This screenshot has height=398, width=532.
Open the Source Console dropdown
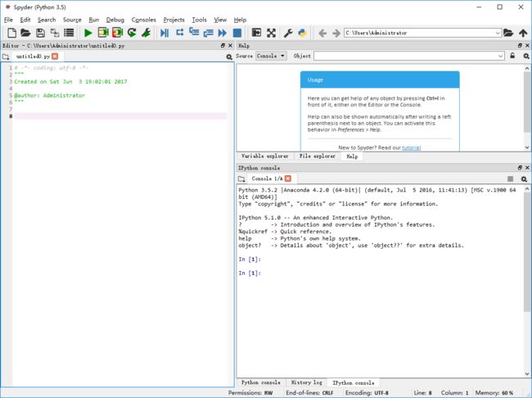[271, 56]
